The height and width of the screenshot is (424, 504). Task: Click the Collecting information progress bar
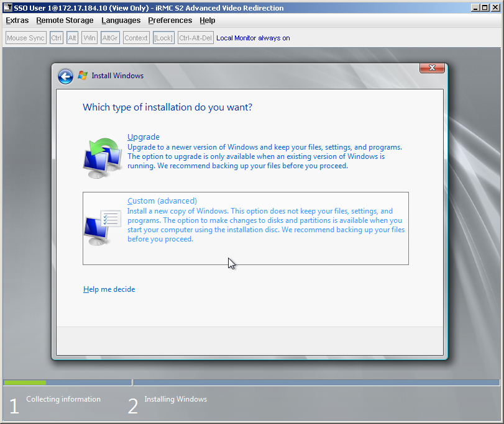click(68, 382)
